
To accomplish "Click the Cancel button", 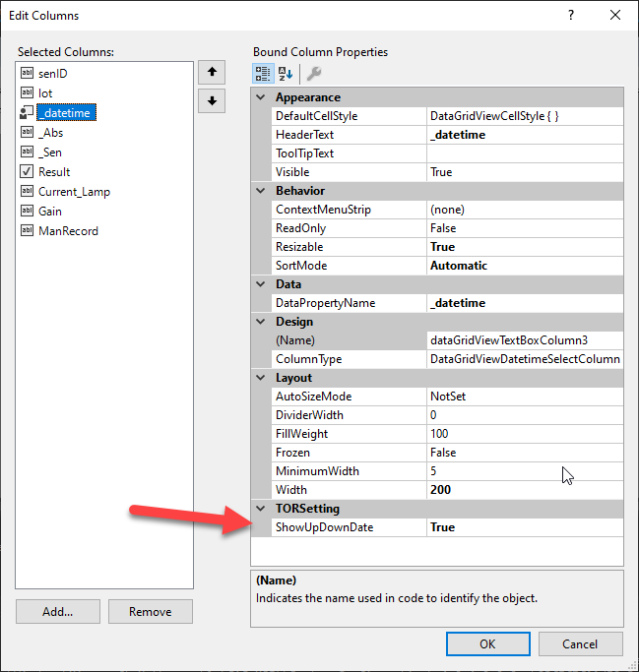I will [580, 643].
